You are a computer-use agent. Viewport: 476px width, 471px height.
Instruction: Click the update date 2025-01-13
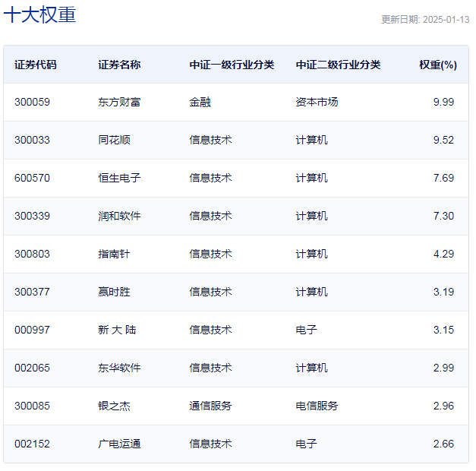point(446,20)
